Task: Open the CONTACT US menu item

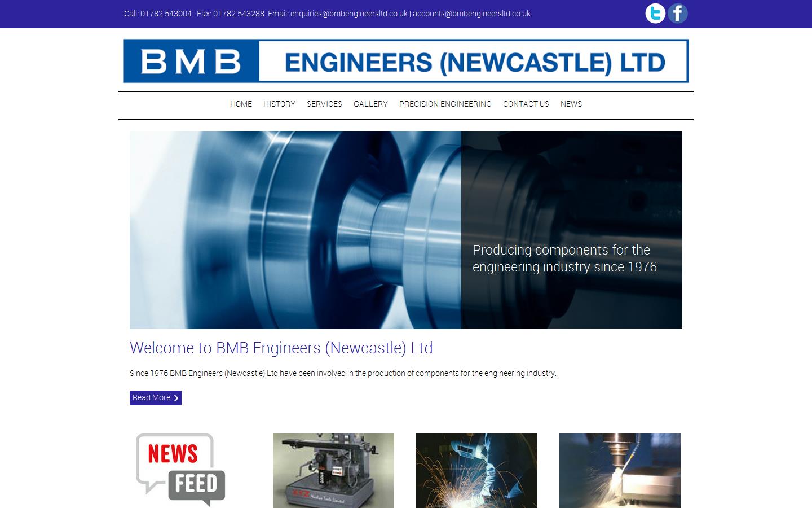Action: [526, 104]
